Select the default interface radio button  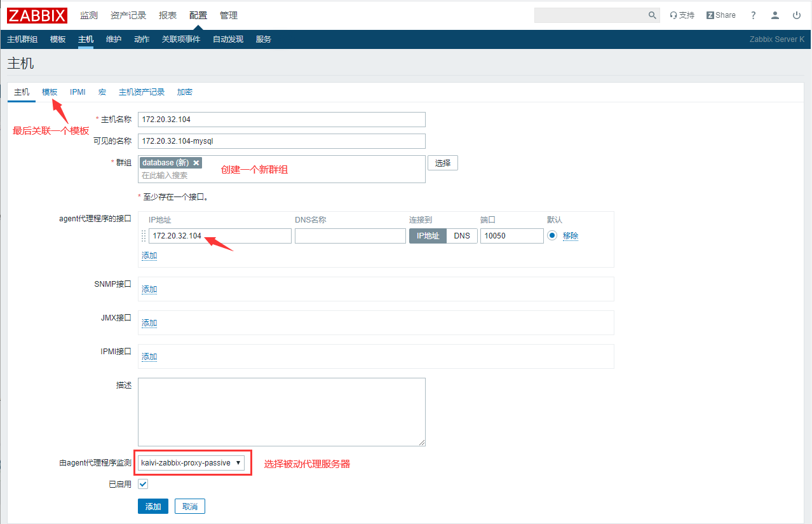click(552, 235)
